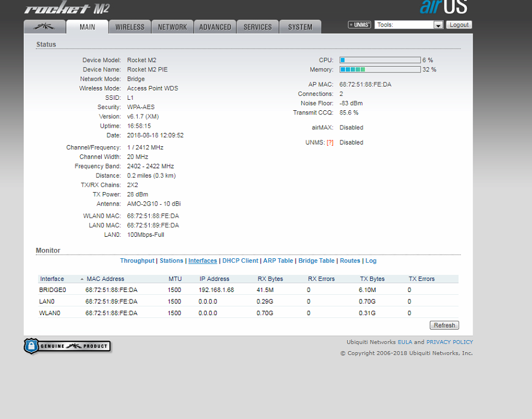
Task: Sort by Interface column arrow
Action: click(82, 279)
